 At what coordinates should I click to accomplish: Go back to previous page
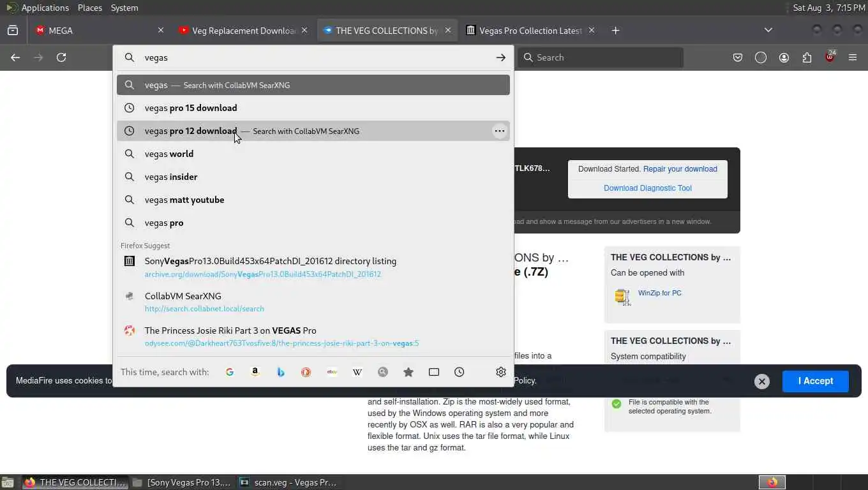pyautogui.click(x=15, y=57)
